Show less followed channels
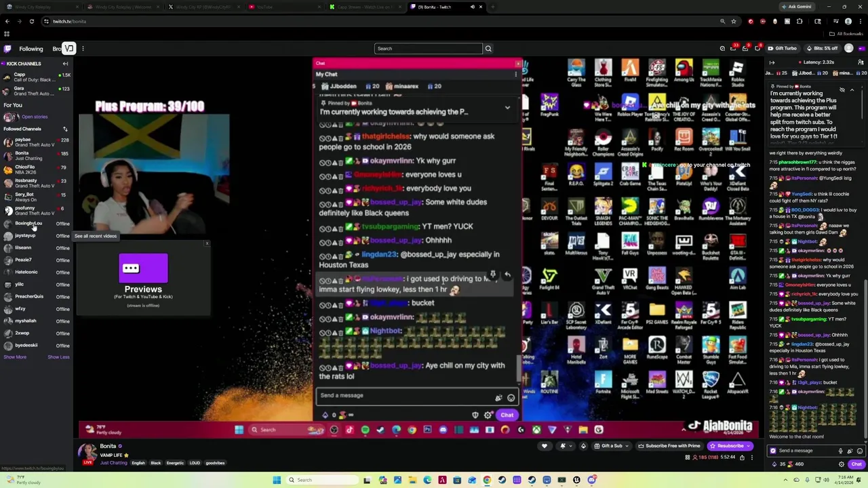The width and height of the screenshot is (868, 488). tap(58, 357)
